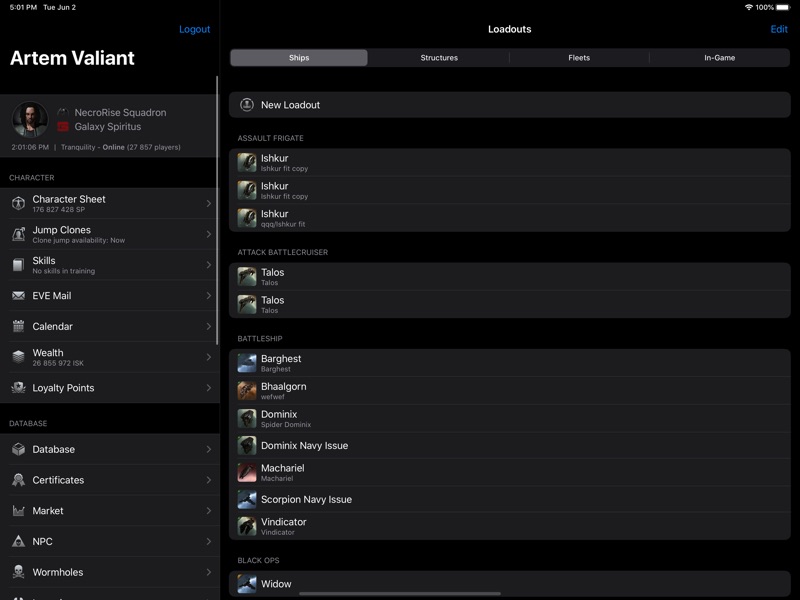Tap Logout in the sidebar
800x600 pixels.
click(195, 29)
